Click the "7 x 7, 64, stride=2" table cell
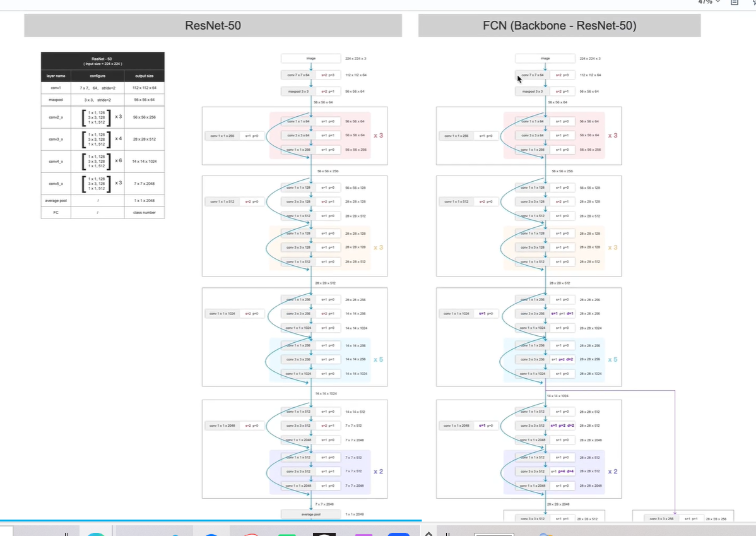The height and width of the screenshot is (536, 756). click(x=97, y=88)
